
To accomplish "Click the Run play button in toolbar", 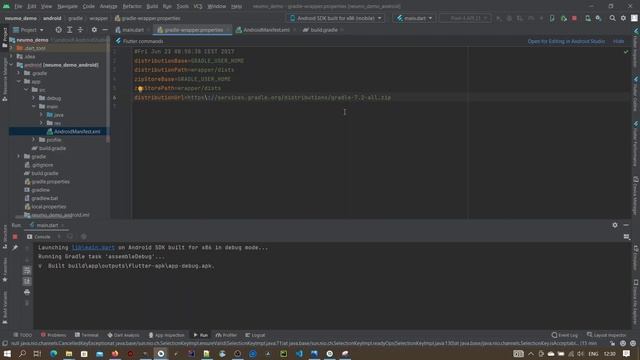I will click(x=498, y=18).
